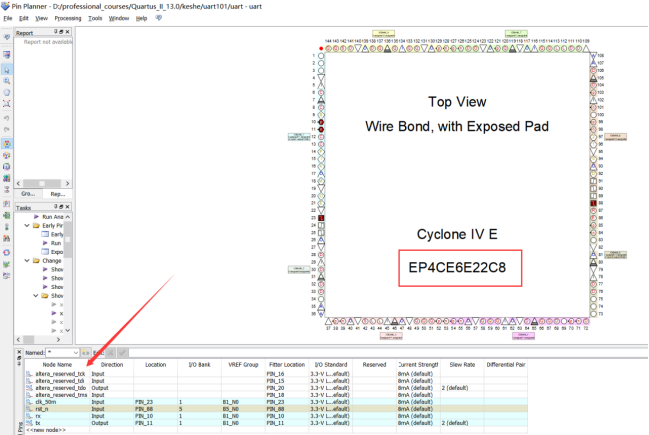Click Report panel scroll left arrow
The height and width of the screenshot is (435, 649).
[x=19, y=183]
